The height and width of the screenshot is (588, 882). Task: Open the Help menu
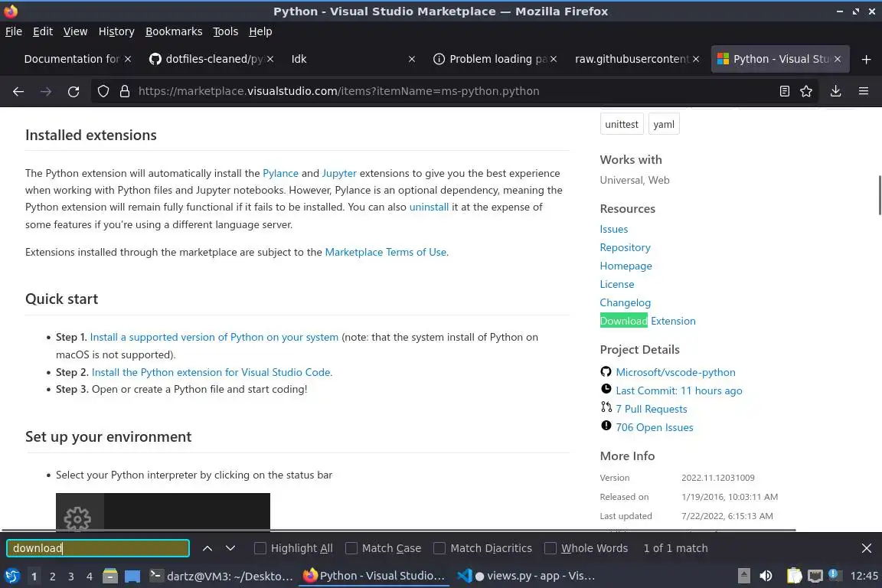[260, 31]
